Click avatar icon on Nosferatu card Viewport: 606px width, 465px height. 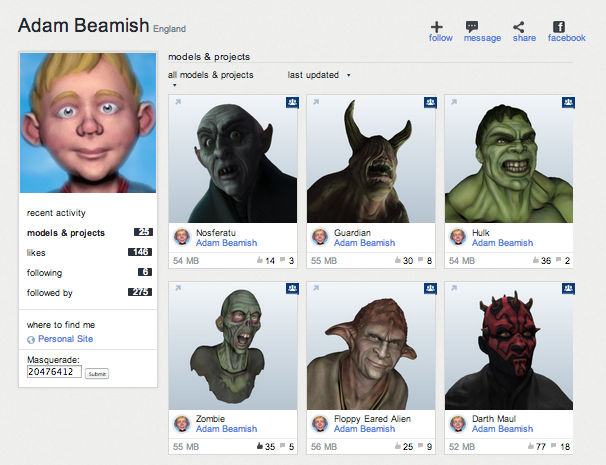(x=182, y=237)
